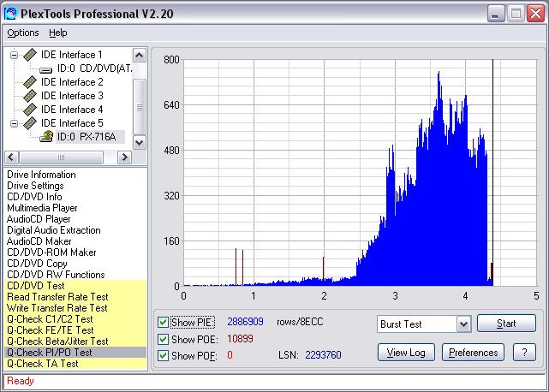Open the Help menu
The height and width of the screenshot is (392, 549).
click(57, 33)
